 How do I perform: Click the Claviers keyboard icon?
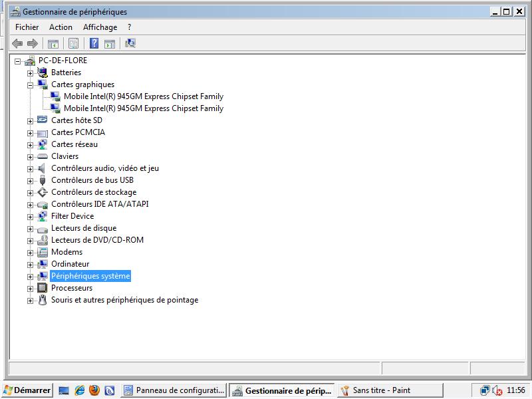(43, 156)
